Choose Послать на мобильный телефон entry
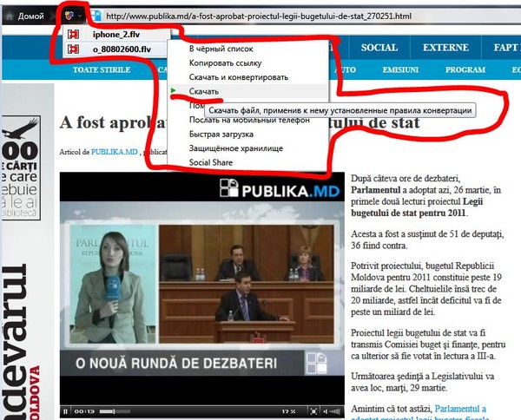This screenshot has width=521, height=420. point(249,120)
